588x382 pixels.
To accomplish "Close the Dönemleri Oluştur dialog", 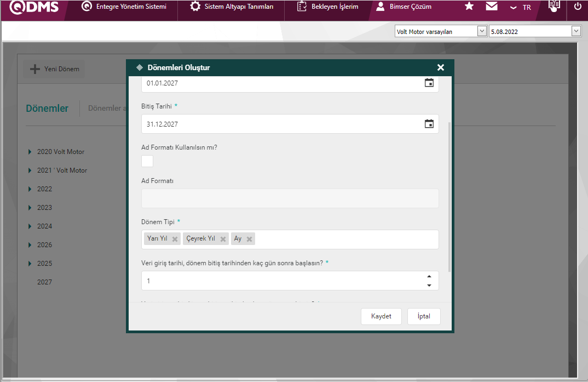I will tap(441, 67).
